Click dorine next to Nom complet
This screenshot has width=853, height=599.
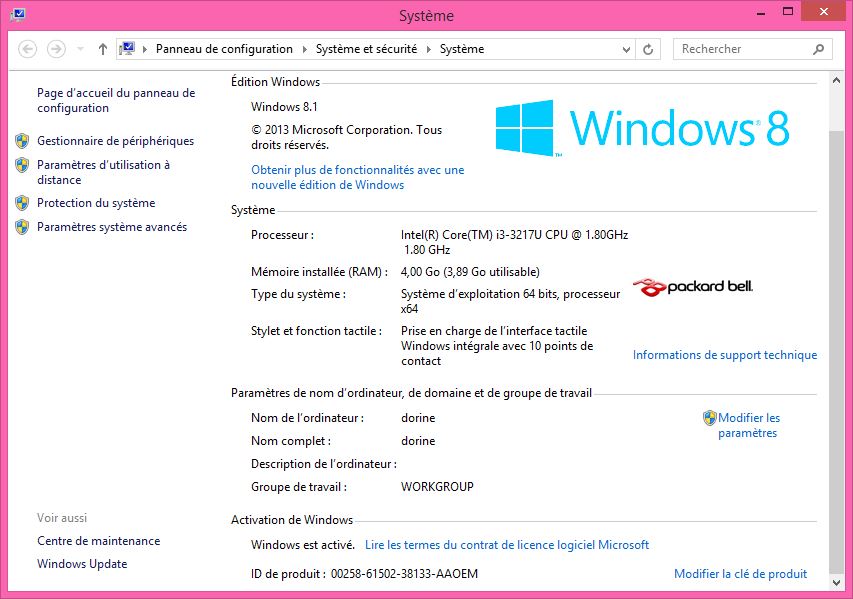pos(418,441)
